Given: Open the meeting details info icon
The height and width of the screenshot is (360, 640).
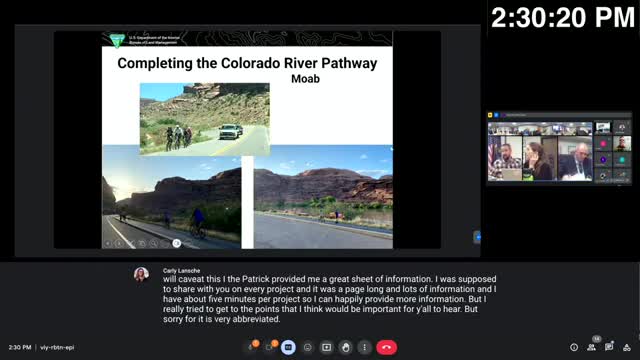Looking at the screenshot, I should [x=574, y=347].
